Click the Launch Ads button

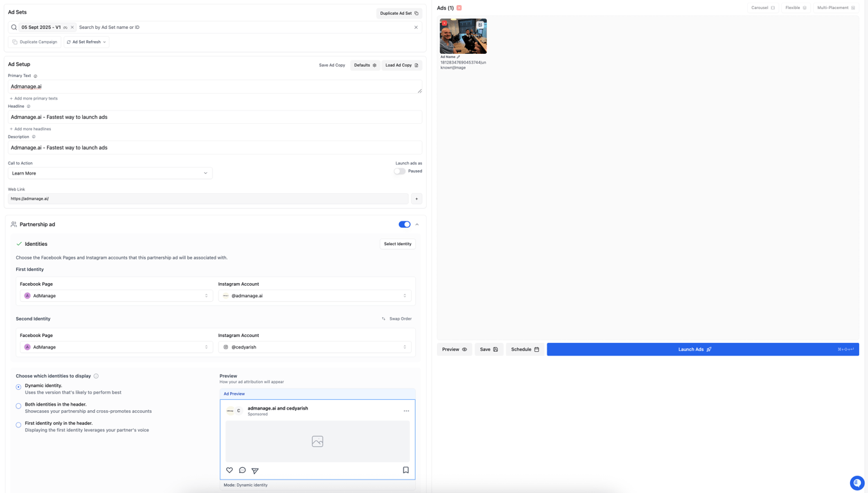[x=703, y=349]
